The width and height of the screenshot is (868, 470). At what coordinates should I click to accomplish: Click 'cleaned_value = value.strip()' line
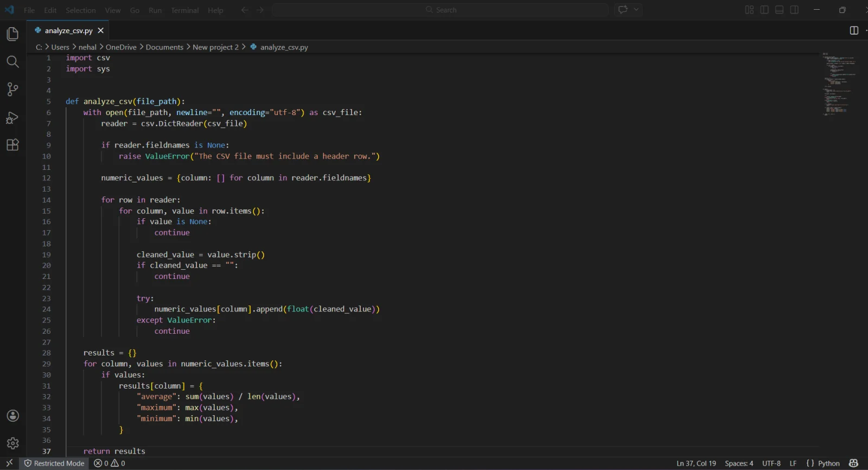click(x=201, y=255)
